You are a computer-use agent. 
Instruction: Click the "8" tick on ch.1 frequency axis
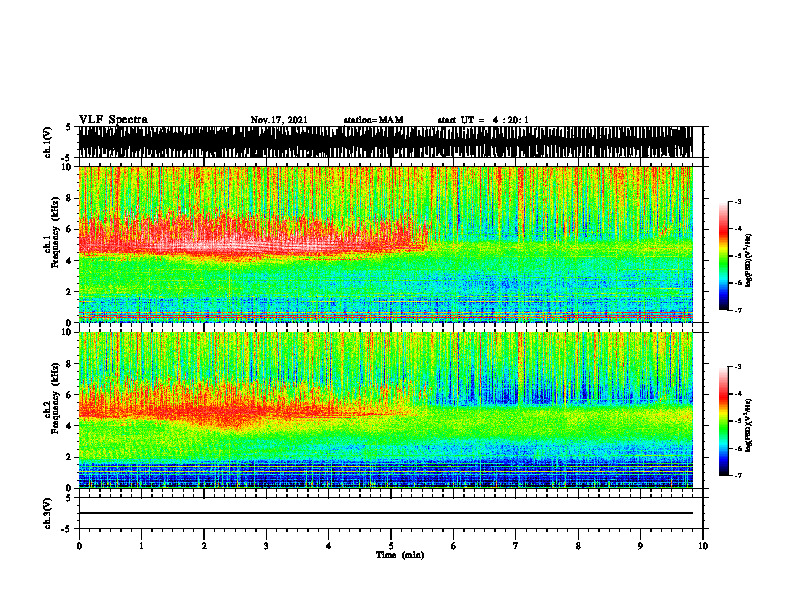(x=70, y=198)
